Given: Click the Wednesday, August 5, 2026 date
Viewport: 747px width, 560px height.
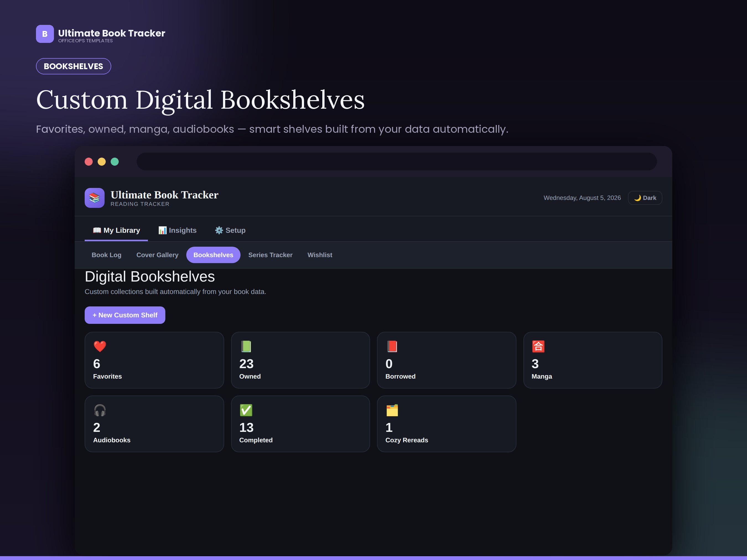Looking at the screenshot, I should (582, 198).
